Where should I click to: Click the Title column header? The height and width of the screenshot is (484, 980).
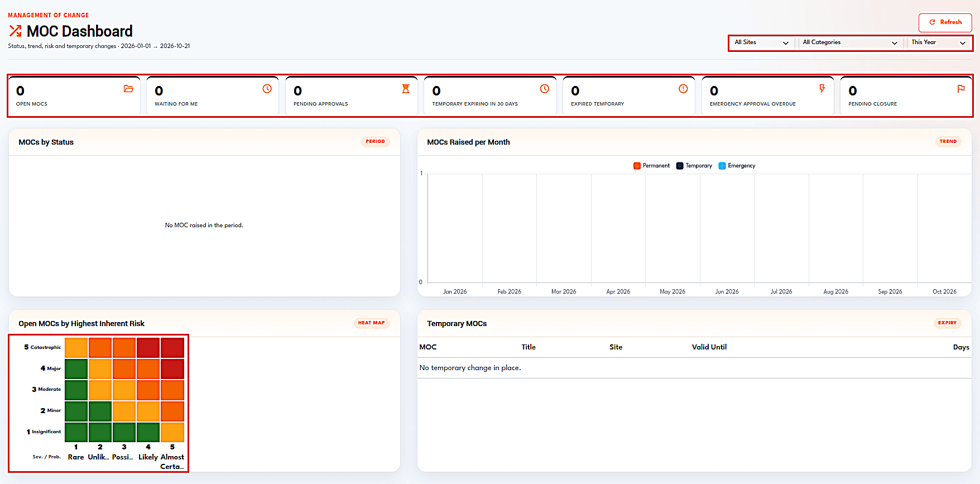pos(529,347)
